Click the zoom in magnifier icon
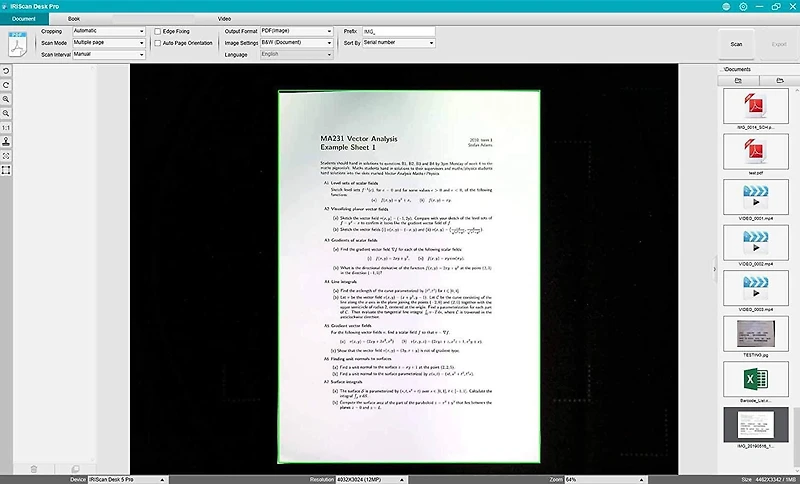800x484 pixels. [7, 99]
